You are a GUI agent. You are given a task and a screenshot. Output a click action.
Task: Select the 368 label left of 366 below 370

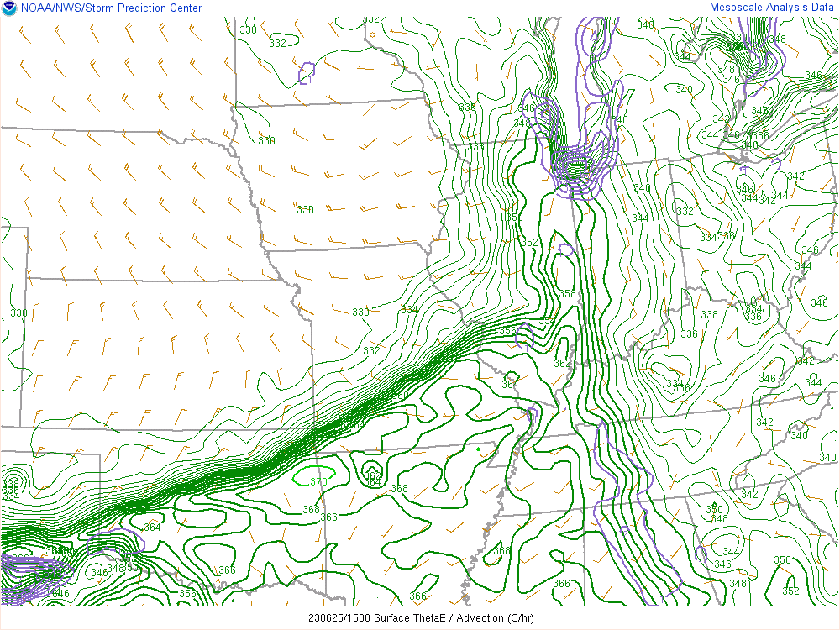[311, 509]
